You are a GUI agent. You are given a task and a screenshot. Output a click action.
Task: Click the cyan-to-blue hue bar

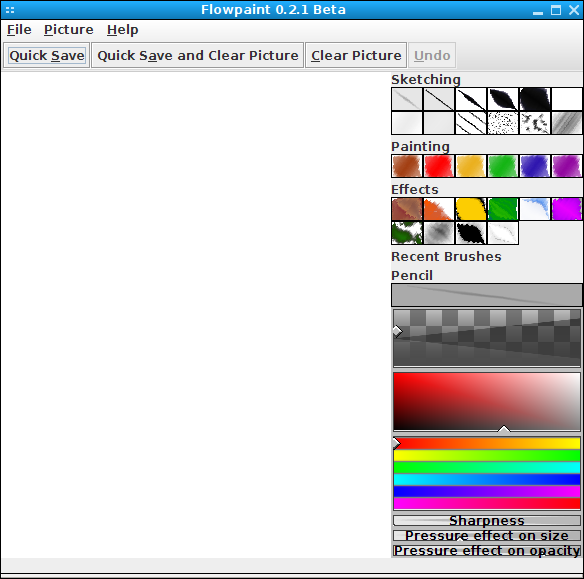pyautogui.click(x=487, y=479)
